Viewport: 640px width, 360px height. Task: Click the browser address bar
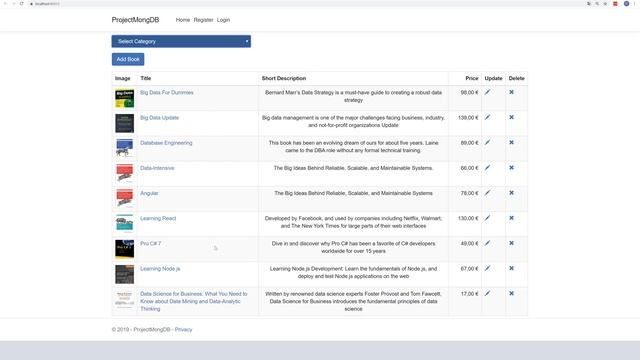(306, 4)
